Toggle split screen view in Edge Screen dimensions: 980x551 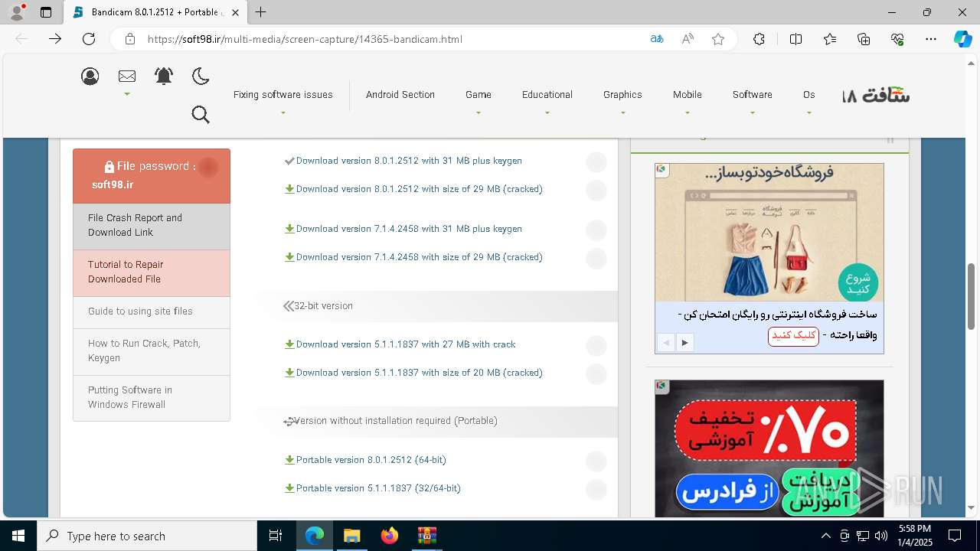click(795, 39)
